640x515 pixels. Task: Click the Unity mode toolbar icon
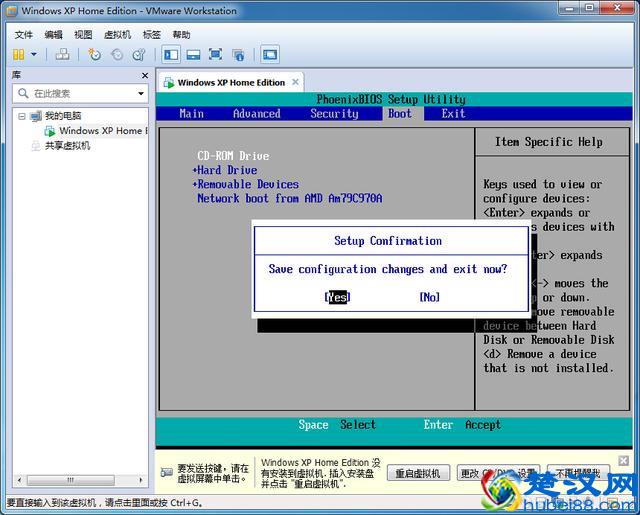click(x=238, y=54)
